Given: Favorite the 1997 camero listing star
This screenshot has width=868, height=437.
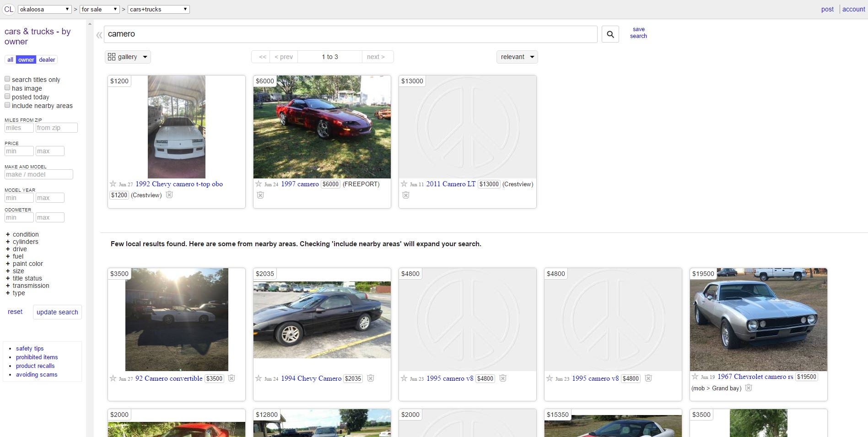Looking at the screenshot, I should (x=259, y=184).
